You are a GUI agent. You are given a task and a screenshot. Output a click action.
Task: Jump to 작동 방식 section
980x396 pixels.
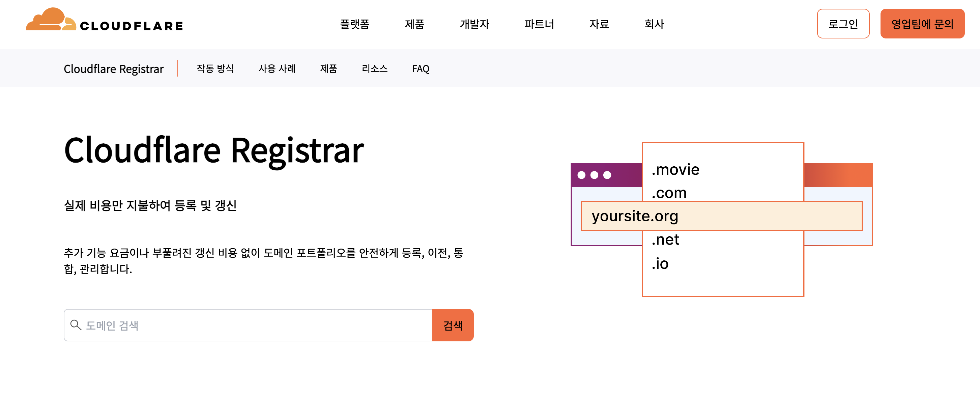215,69
